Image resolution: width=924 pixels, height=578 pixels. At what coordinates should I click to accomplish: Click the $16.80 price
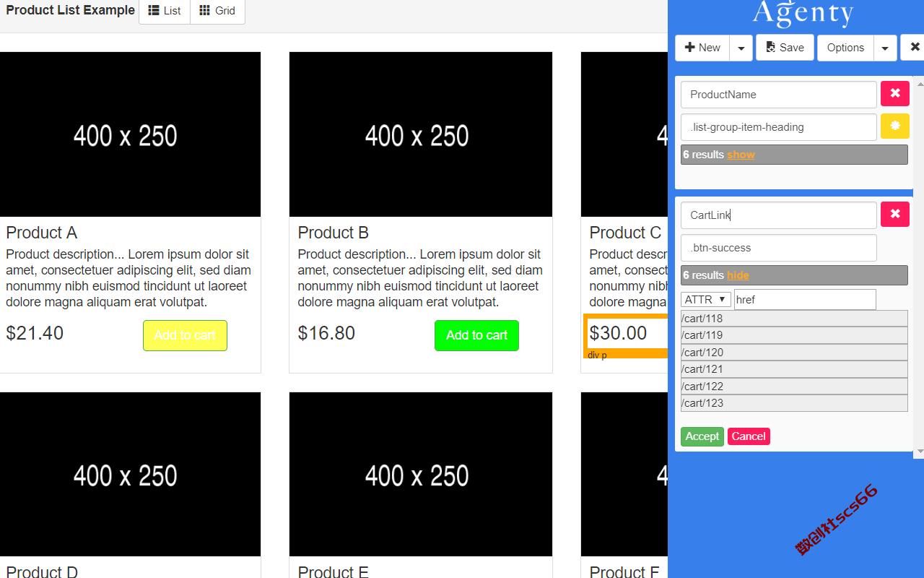point(326,333)
